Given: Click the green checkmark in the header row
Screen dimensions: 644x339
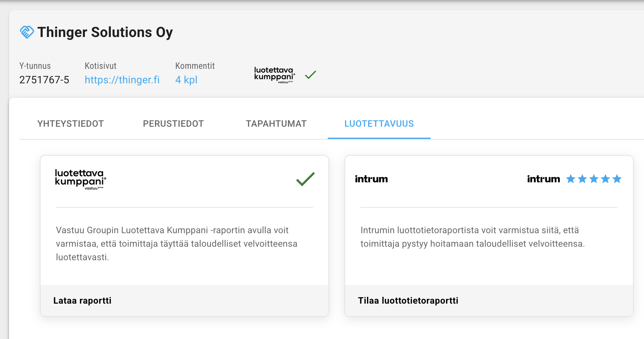Looking at the screenshot, I should coord(310,75).
